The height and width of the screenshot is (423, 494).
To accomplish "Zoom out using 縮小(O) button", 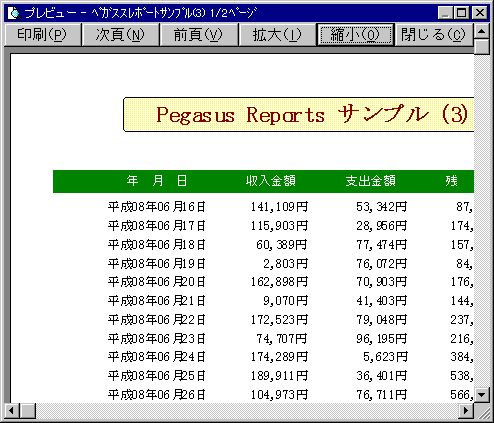I will click(355, 34).
